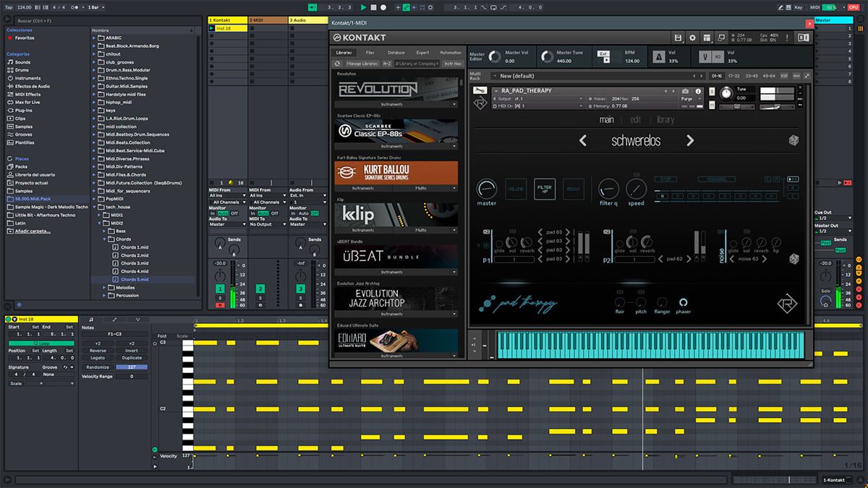Click the Ableton transport stop button
868x488 pixels.
coord(373,7)
